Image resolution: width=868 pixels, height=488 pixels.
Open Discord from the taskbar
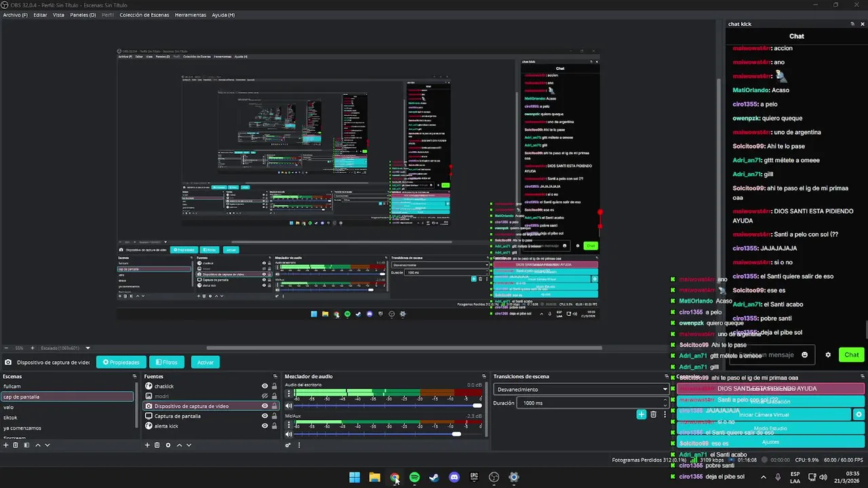click(x=454, y=477)
